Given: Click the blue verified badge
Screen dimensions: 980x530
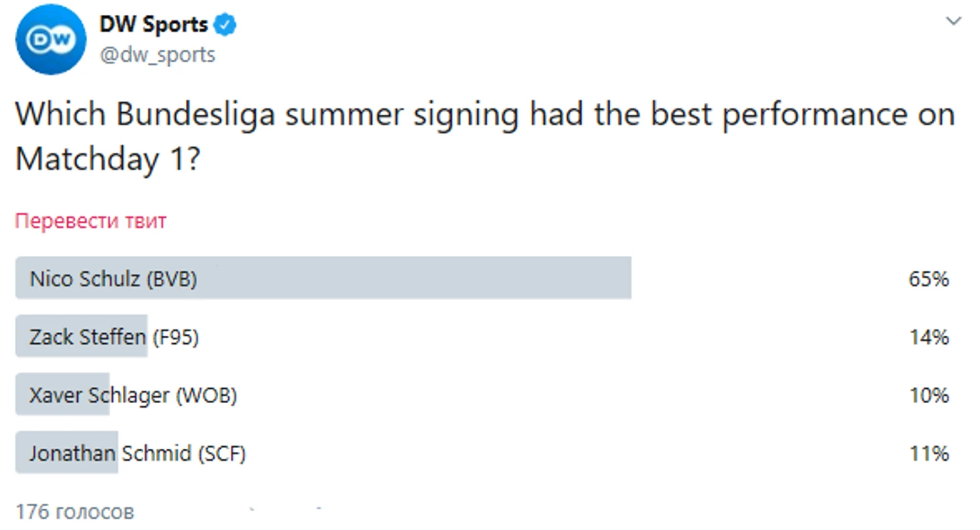Looking at the screenshot, I should pos(226,26).
